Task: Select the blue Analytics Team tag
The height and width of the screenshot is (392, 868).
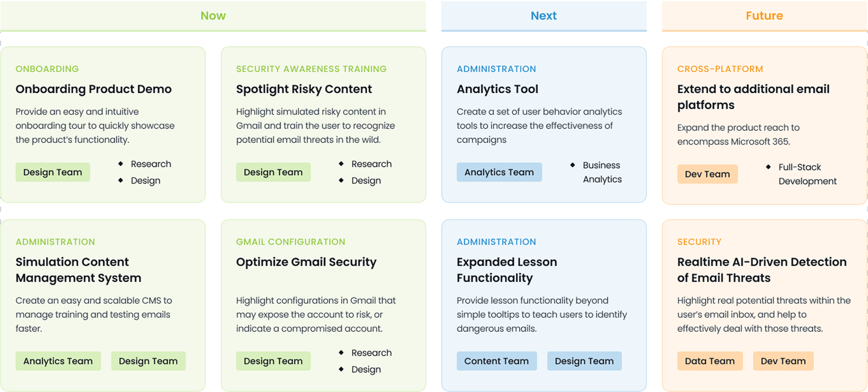Action: point(499,172)
